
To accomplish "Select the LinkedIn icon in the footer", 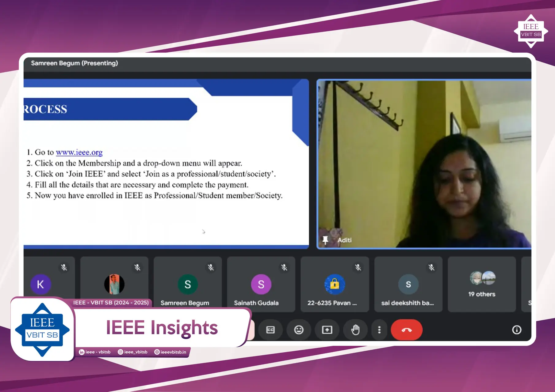I will point(82,352).
